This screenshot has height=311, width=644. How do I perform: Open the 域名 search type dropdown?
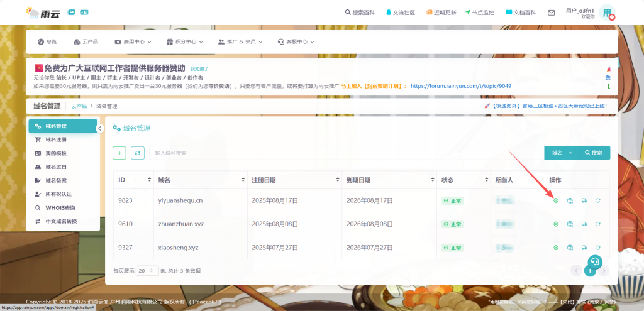point(561,153)
